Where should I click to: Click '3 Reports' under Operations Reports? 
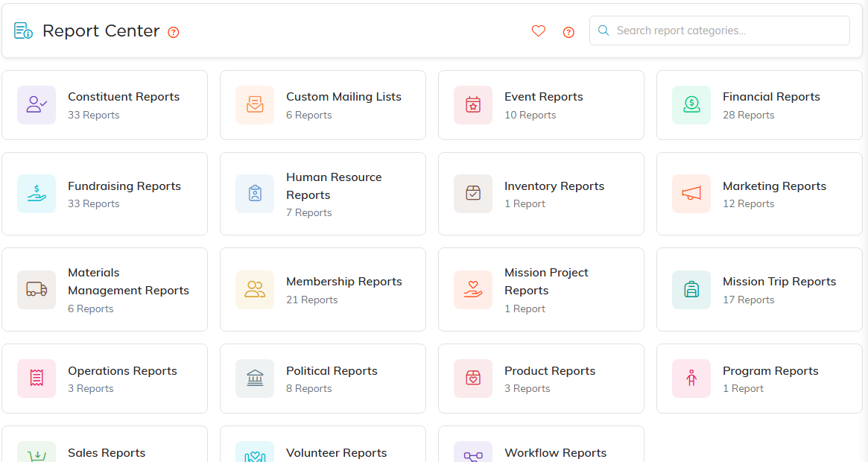(x=91, y=389)
